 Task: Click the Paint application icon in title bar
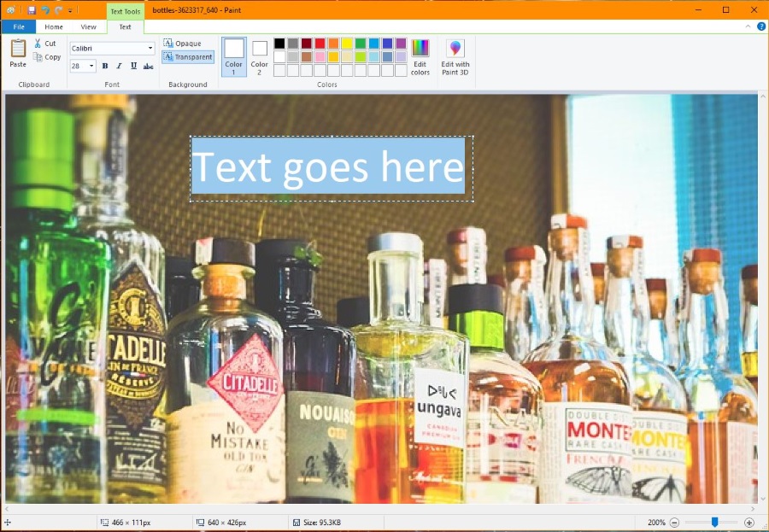(x=11, y=10)
